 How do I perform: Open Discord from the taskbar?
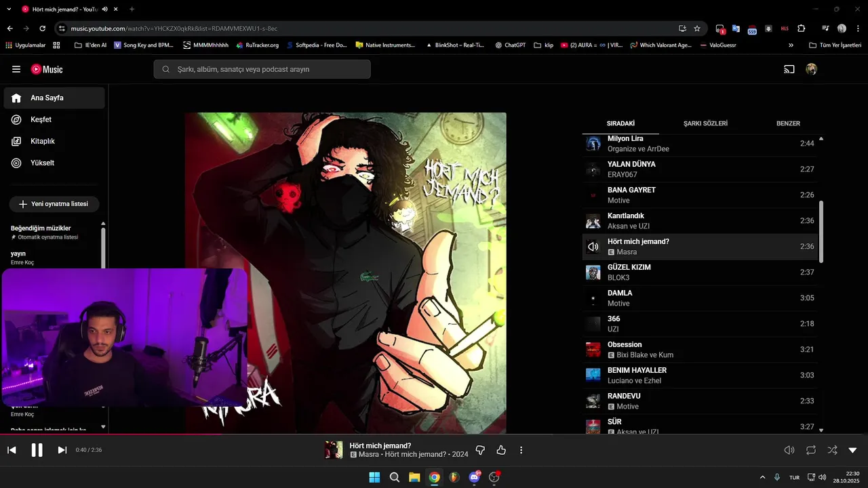(x=475, y=477)
